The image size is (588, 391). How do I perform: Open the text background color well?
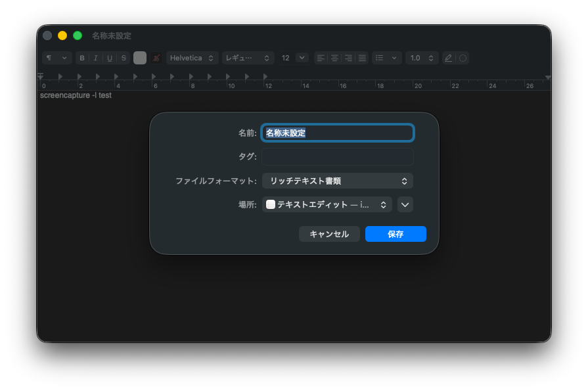click(x=156, y=58)
